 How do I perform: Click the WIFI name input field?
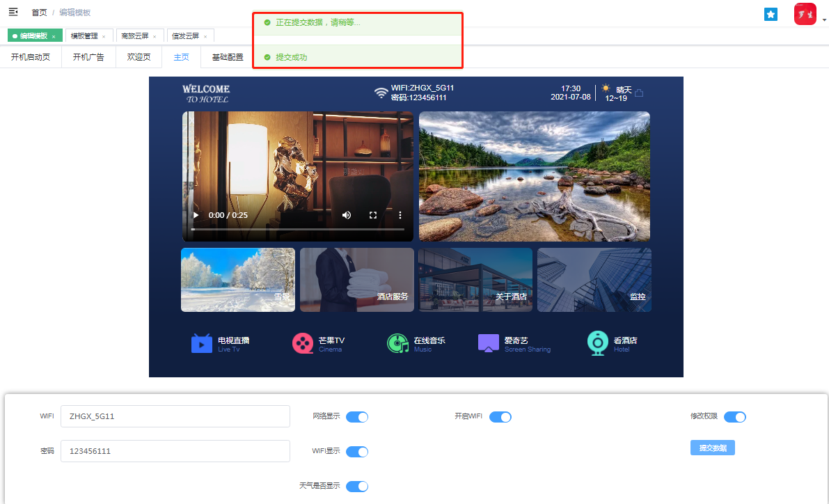click(x=175, y=416)
